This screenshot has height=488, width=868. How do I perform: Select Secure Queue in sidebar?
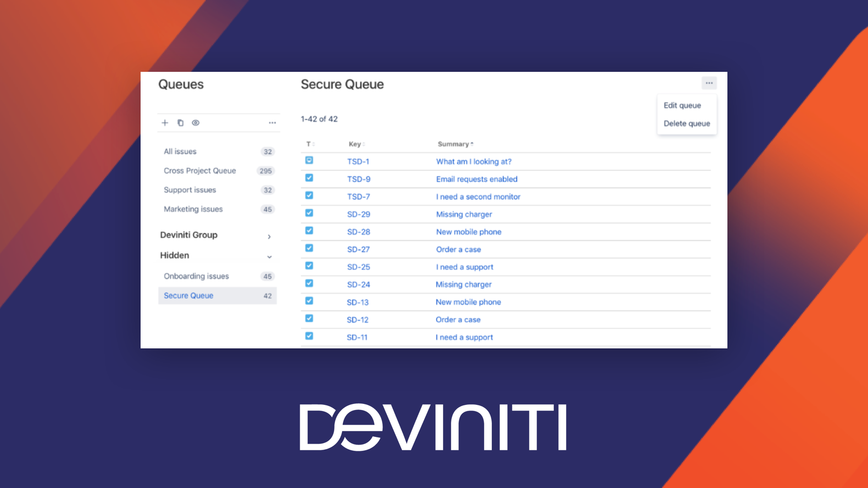[x=217, y=296]
